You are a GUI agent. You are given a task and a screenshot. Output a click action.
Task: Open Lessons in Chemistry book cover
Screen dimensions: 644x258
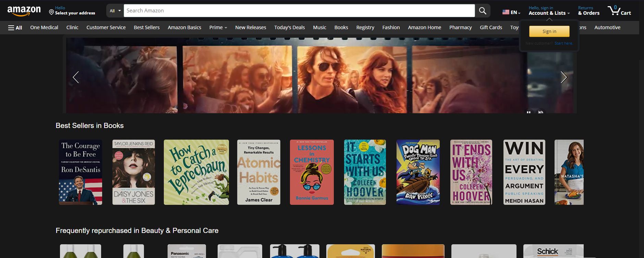(x=312, y=172)
